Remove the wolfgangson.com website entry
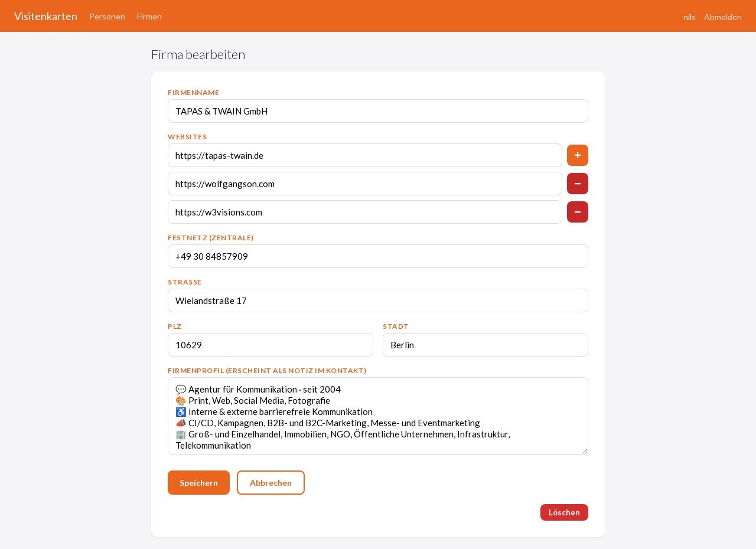Viewport: 756px width, 549px height. [x=578, y=184]
